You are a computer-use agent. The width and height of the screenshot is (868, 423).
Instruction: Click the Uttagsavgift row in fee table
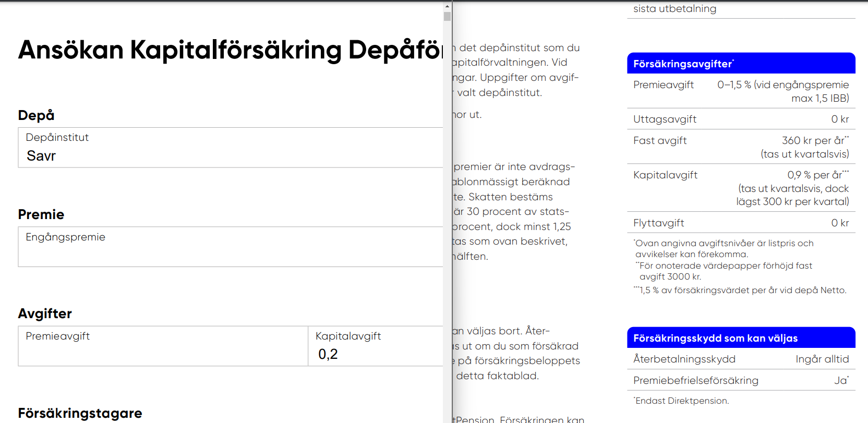(741, 119)
